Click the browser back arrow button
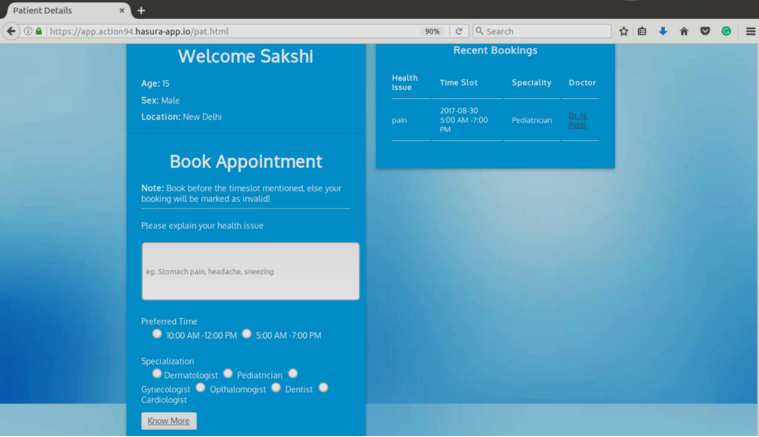This screenshot has width=759, height=437. point(11,31)
